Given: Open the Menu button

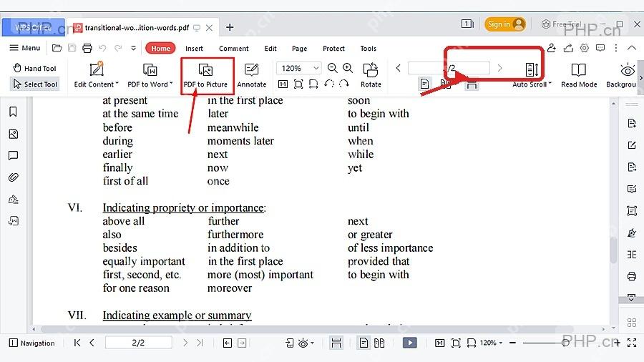Looking at the screenshot, I should coord(25,48).
